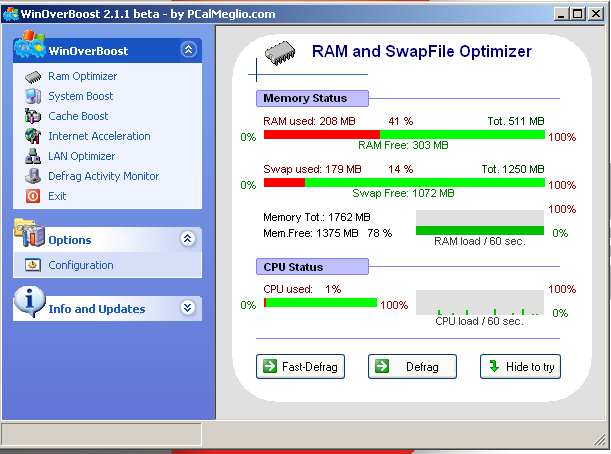
Task: Click the 'Memory Tot.: 1762 MB' text
Action: [317, 217]
